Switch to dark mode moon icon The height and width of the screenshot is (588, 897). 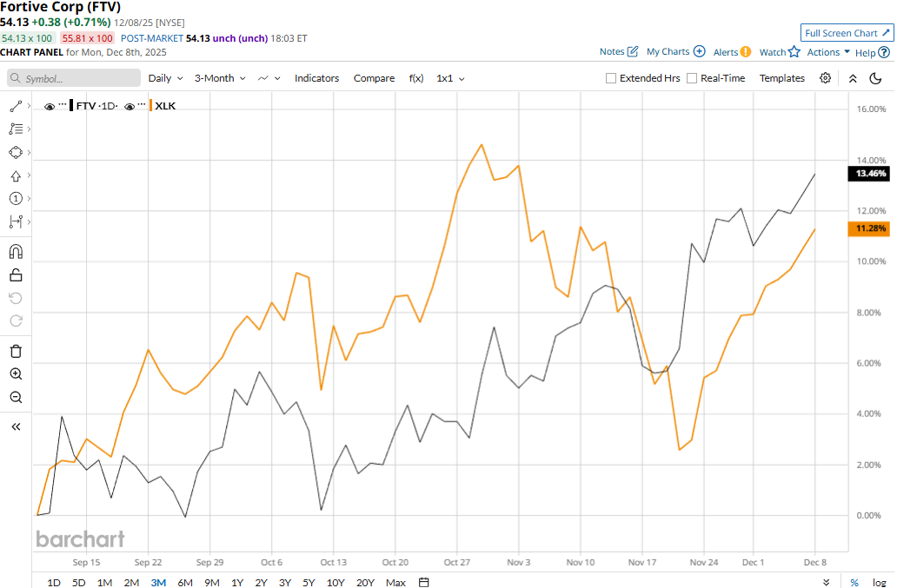(x=875, y=78)
